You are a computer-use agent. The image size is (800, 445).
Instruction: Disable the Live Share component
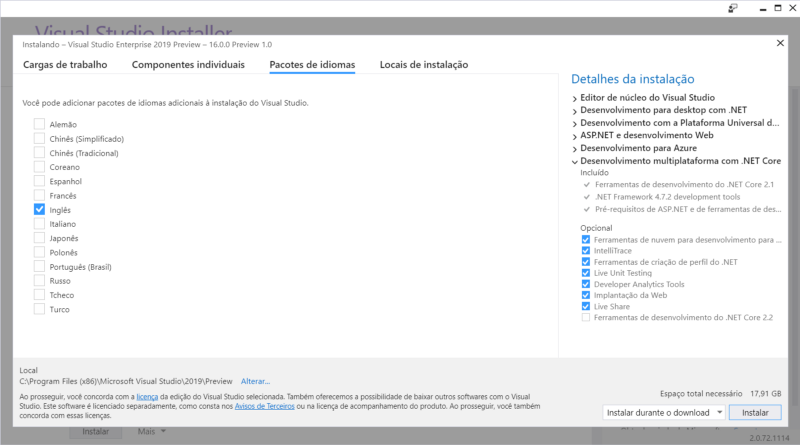point(586,306)
